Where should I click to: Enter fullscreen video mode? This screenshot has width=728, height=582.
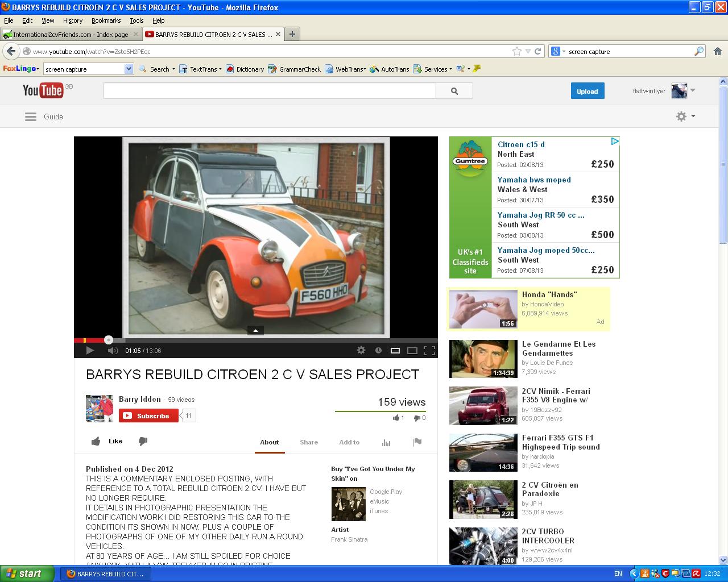(x=429, y=351)
